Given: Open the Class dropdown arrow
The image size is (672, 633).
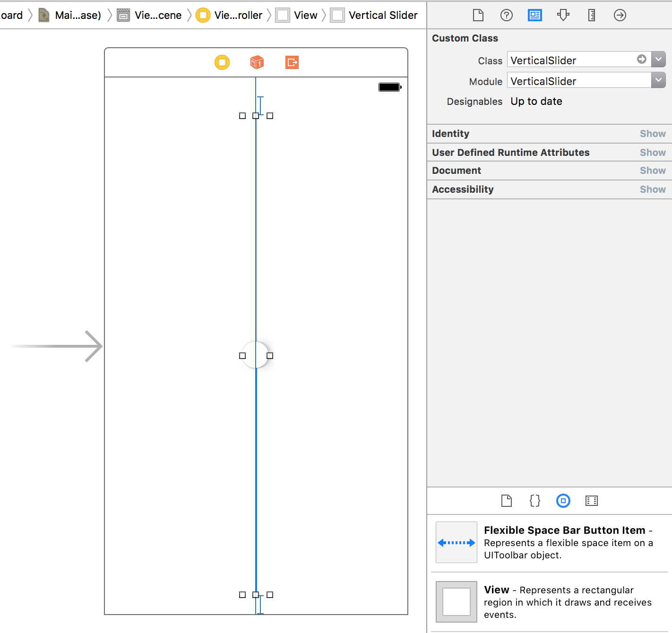Looking at the screenshot, I should point(658,59).
